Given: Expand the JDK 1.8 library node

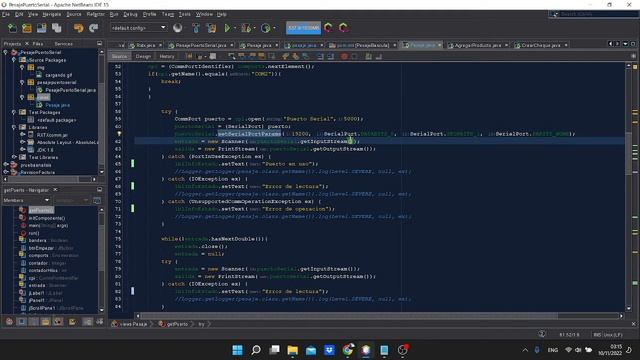Looking at the screenshot, I should coord(22,150).
